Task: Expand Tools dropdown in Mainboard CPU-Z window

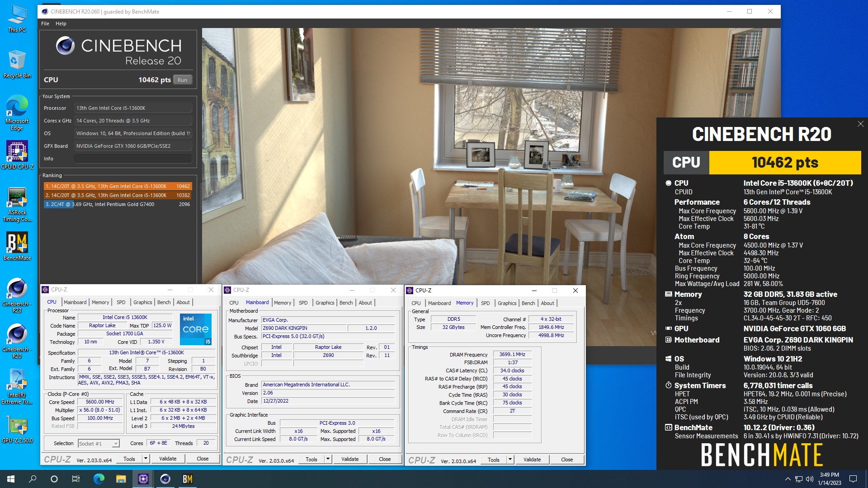Action: pyautogui.click(x=328, y=459)
